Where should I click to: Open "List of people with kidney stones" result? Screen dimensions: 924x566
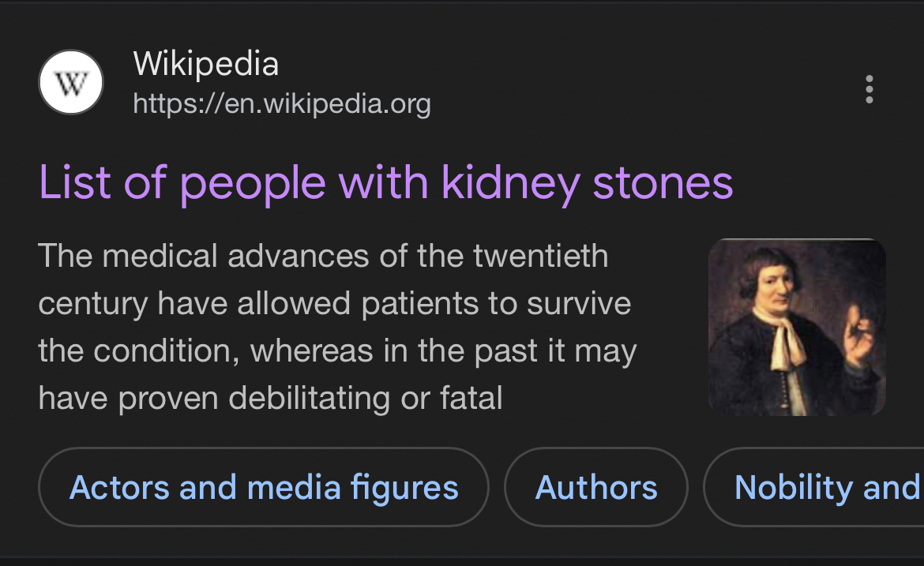pos(385,182)
